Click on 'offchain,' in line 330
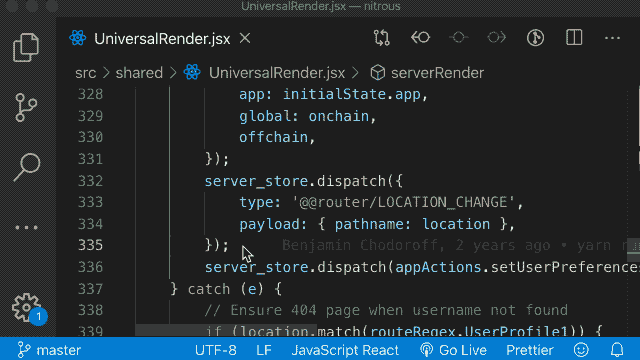This screenshot has width=640, height=360. click(277, 138)
